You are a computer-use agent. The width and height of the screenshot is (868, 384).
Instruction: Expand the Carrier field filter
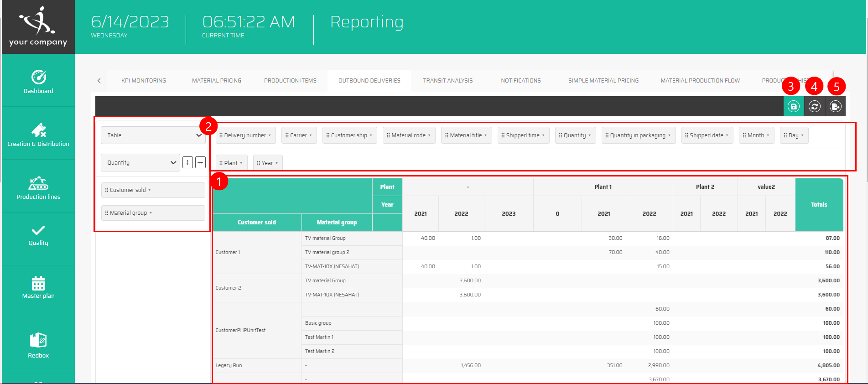(311, 135)
